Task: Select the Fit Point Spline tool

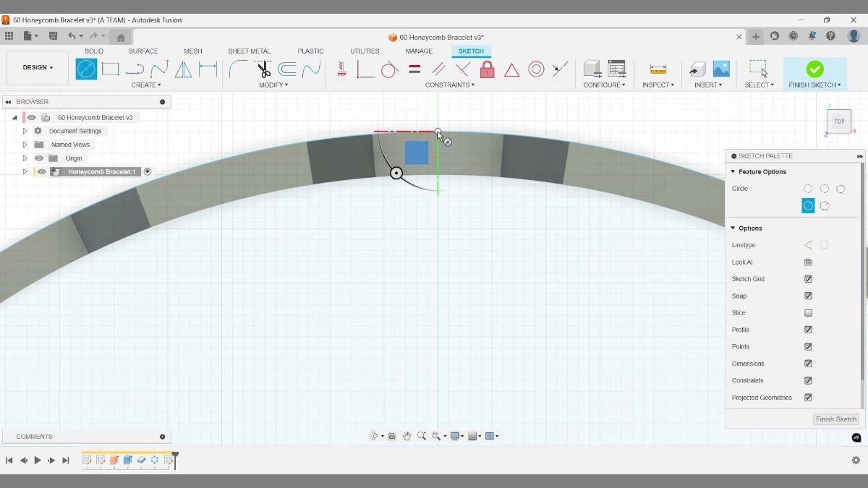Action: (158, 69)
